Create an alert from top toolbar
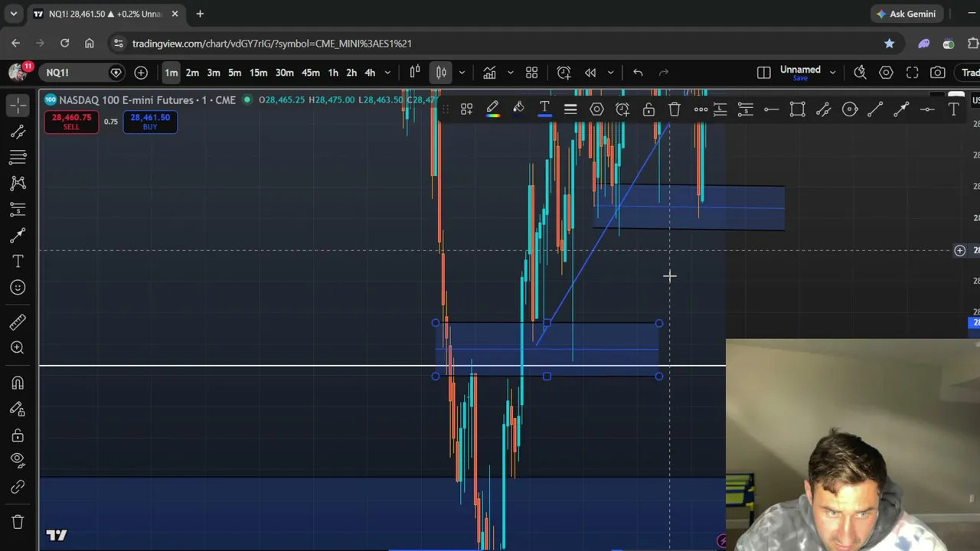 pos(563,73)
